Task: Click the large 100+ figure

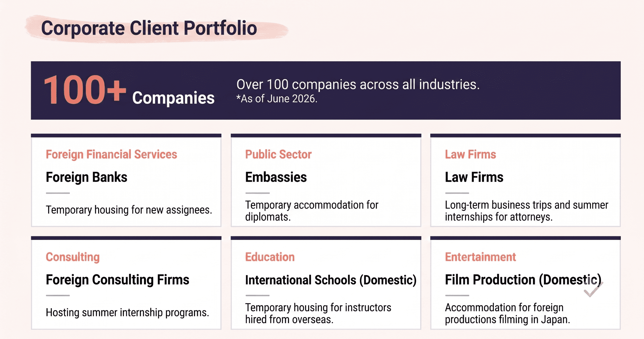Action: point(85,90)
